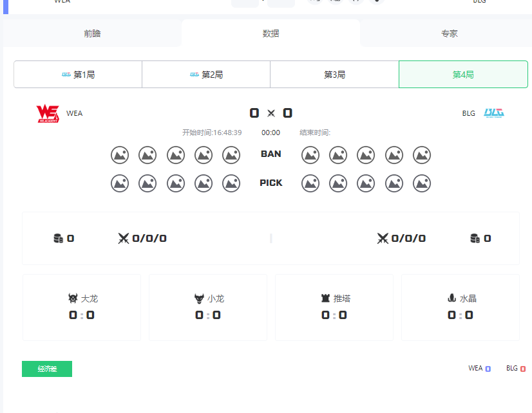Select the 第3局 game tab
This screenshot has height=413, width=532.
pyautogui.click(x=334, y=75)
